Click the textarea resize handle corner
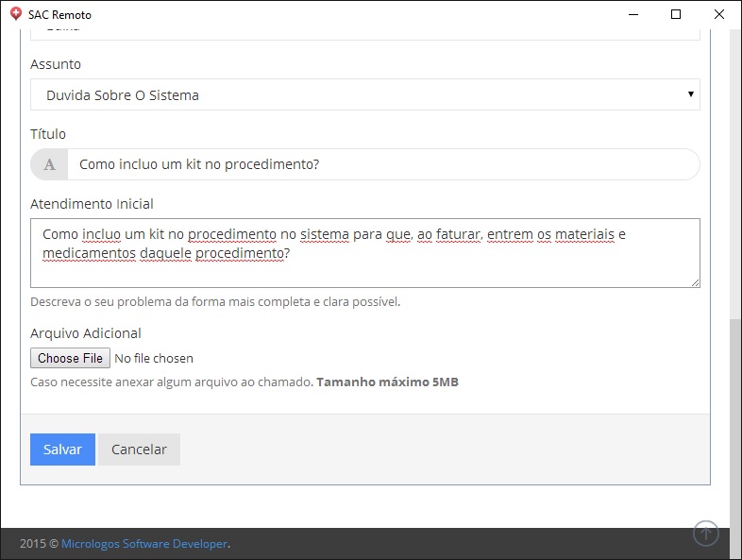 coord(695,281)
